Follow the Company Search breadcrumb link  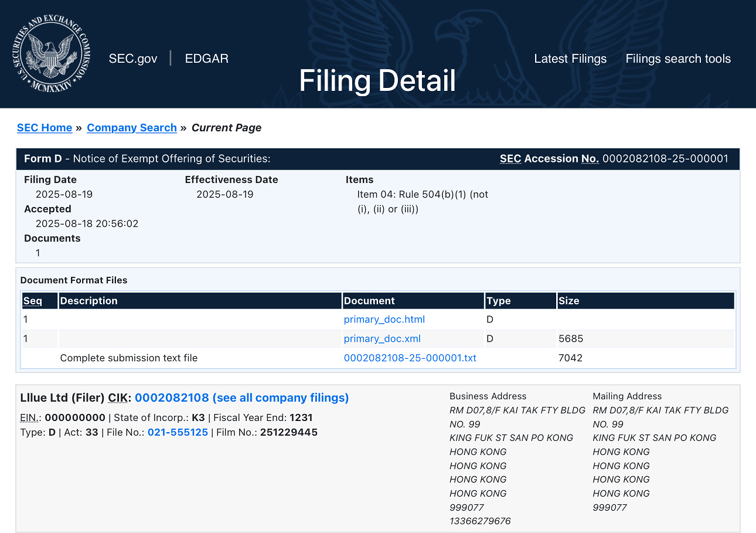(132, 128)
